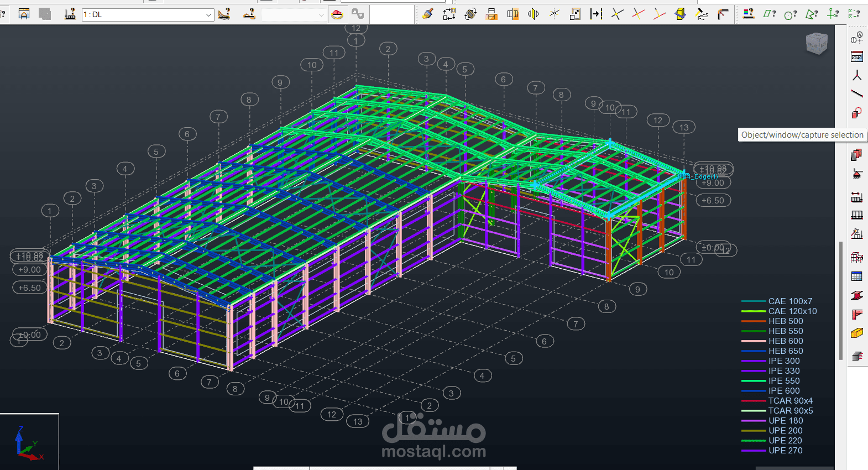The height and width of the screenshot is (470, 868).
Task: Open the color legend query icon
Action: click(749, 14)
